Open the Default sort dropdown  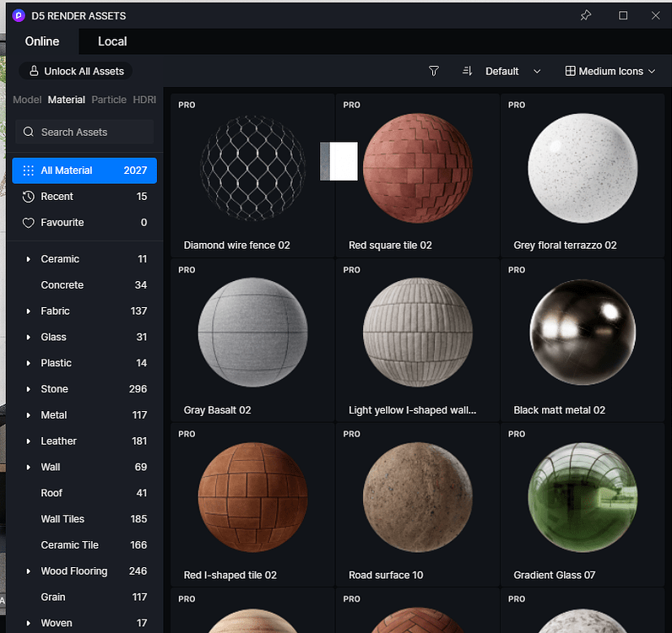point(512,71)
